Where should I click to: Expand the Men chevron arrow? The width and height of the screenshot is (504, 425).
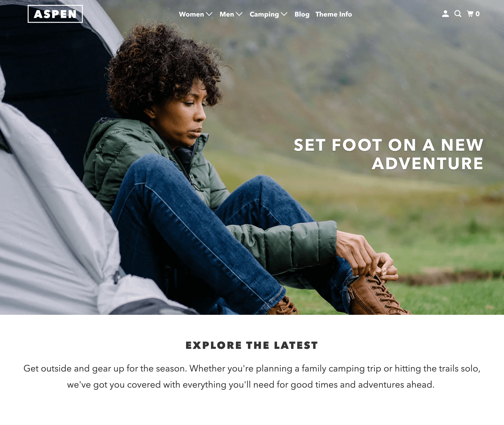[239, 14]
